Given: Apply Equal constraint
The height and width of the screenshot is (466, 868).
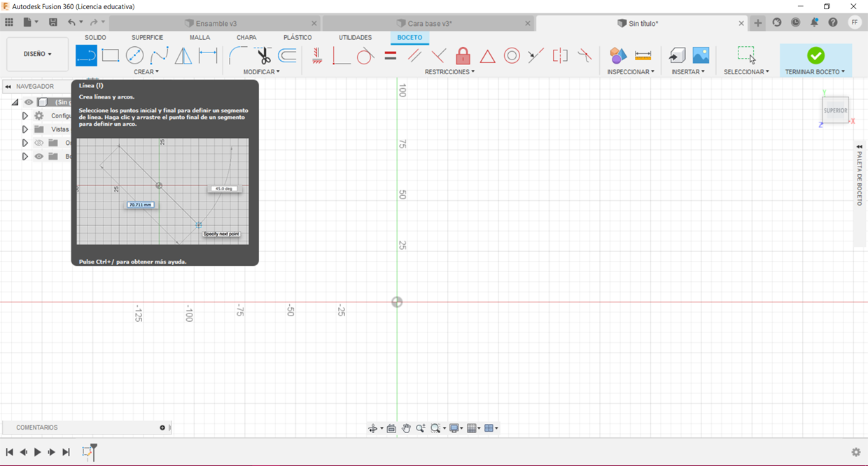Looking at the screenshot, I should tap(391, 55).
